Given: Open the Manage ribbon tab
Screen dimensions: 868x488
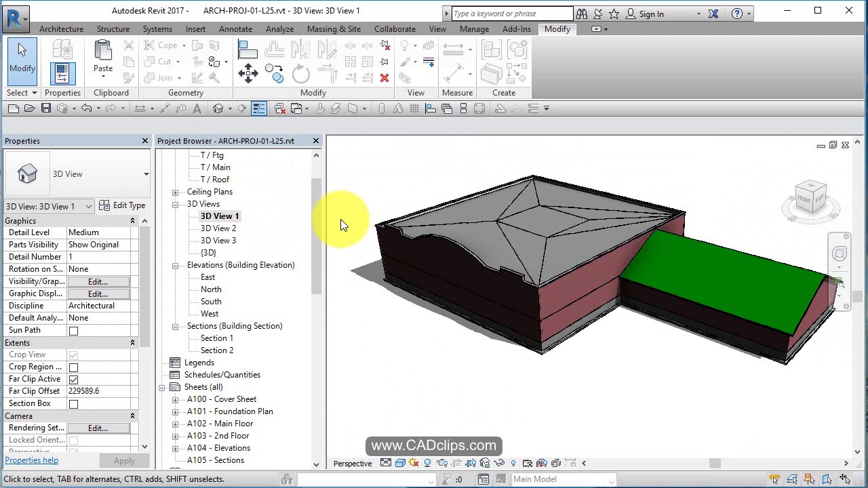Looking at the screenshot, I should 474,28.
